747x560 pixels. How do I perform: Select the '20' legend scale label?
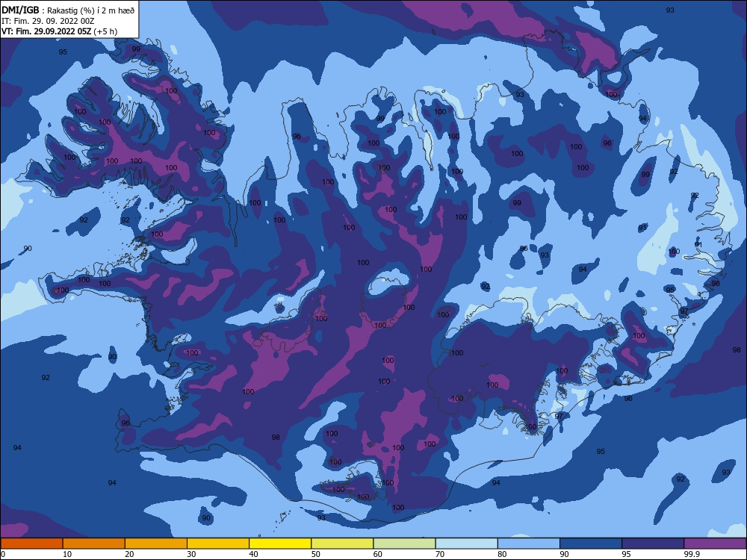point(129,554)
